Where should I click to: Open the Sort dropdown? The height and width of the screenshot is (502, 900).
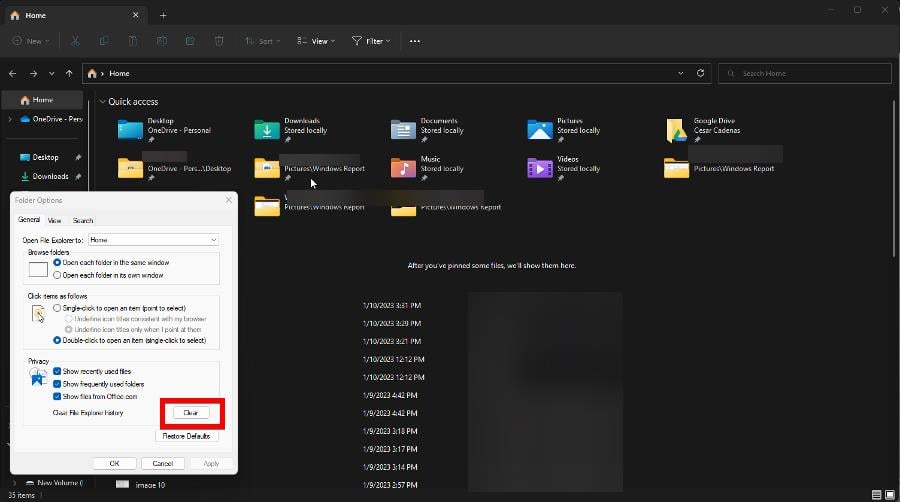262,41
